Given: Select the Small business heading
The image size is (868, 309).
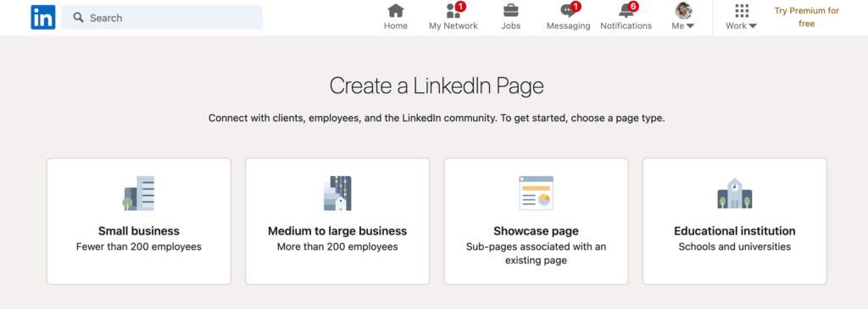Looking at the screenshot, I should click(139, 231).
